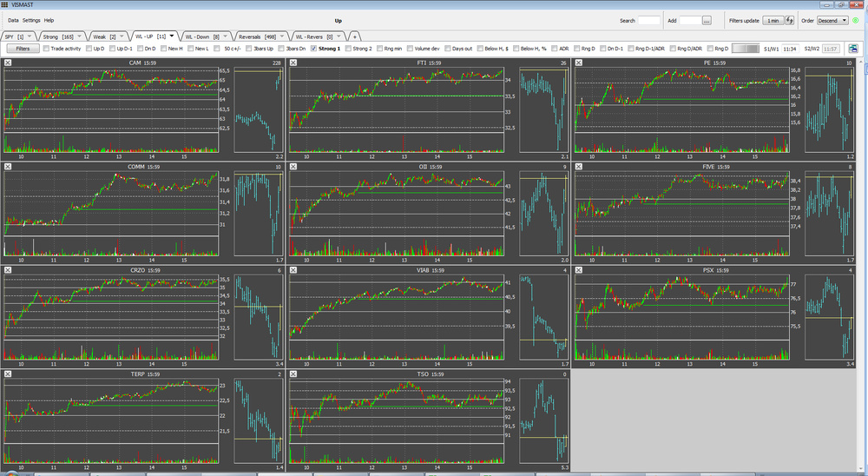
Task: Open the Help menu
Action: coord(49,21)
